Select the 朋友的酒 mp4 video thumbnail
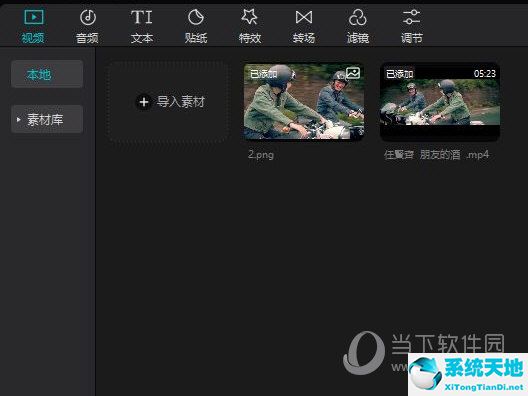 [x=440, y=102]
